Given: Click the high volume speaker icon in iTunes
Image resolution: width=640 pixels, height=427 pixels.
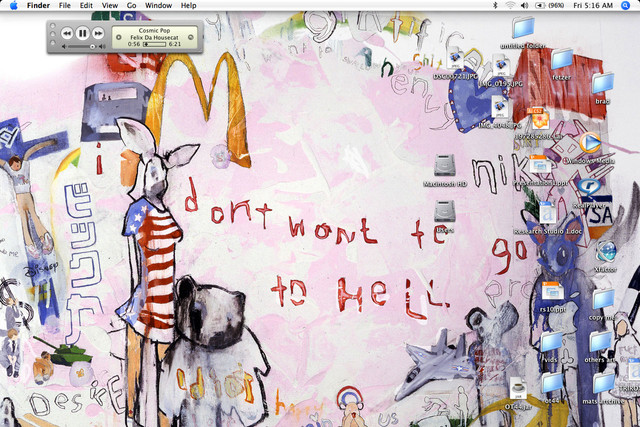Looking at the screenshot, I should pyautogui.click(x=102, y=47).
